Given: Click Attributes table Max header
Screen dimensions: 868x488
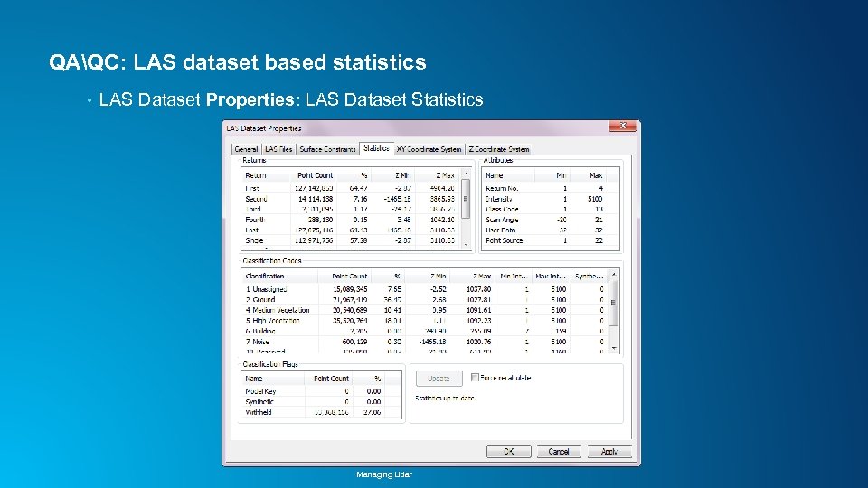Looking at the screenshot, I should tap(589, 175).
